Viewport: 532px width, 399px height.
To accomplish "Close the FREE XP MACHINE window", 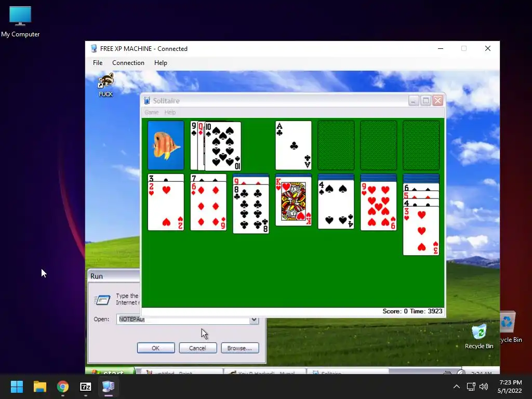I will coord(487,48).
